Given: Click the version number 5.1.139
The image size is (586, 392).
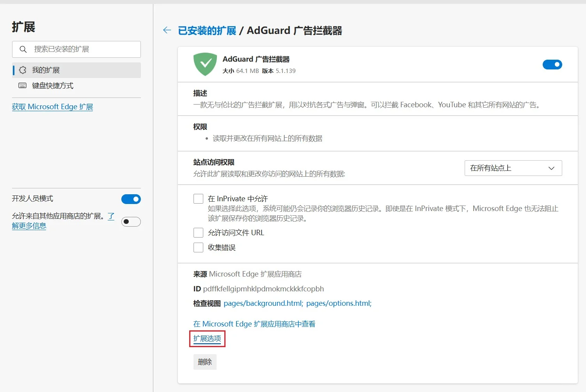Looking at the screenshot, I should (286, 71).
